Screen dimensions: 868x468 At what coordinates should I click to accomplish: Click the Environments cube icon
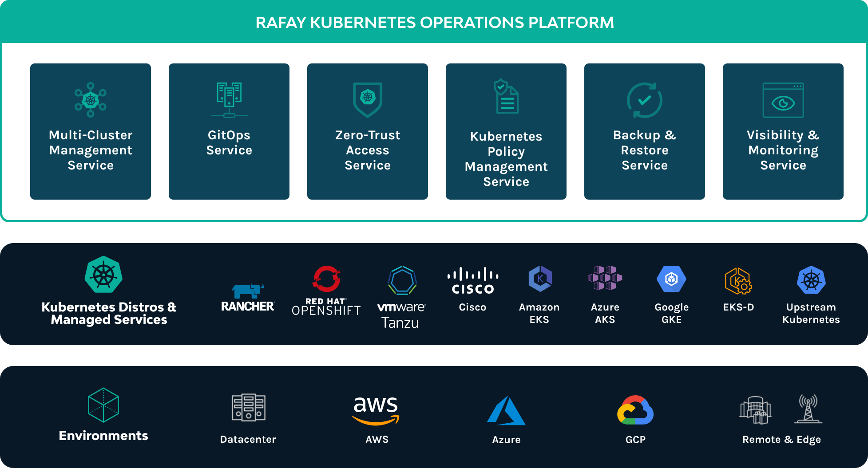coord(103,405)
